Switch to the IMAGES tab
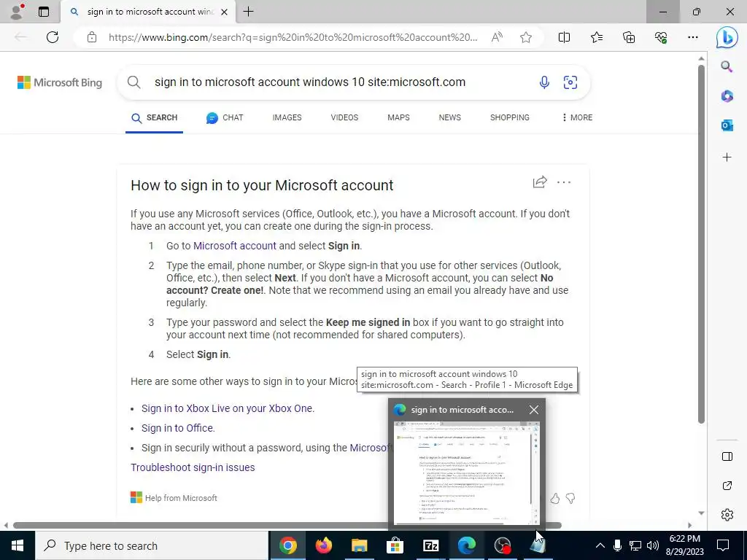This screenshot has width=747, height=560. pyautogui.click(x=287, y=117)
